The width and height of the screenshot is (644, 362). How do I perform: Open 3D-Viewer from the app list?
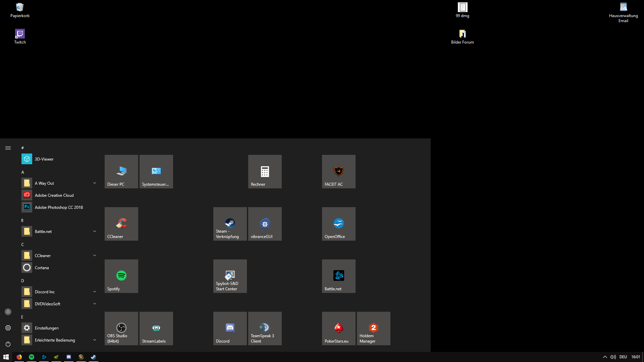(x=60, y=159)
